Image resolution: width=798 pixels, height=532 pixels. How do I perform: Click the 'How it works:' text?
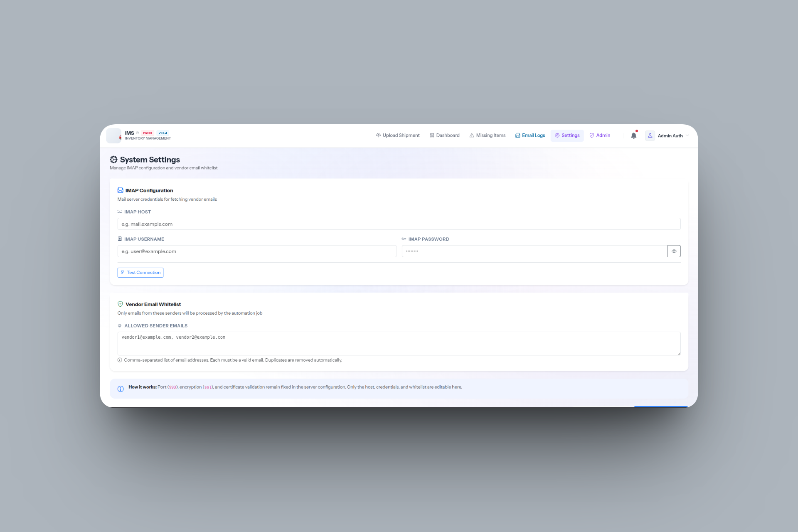pyautogui.click(x=143, y=387)
